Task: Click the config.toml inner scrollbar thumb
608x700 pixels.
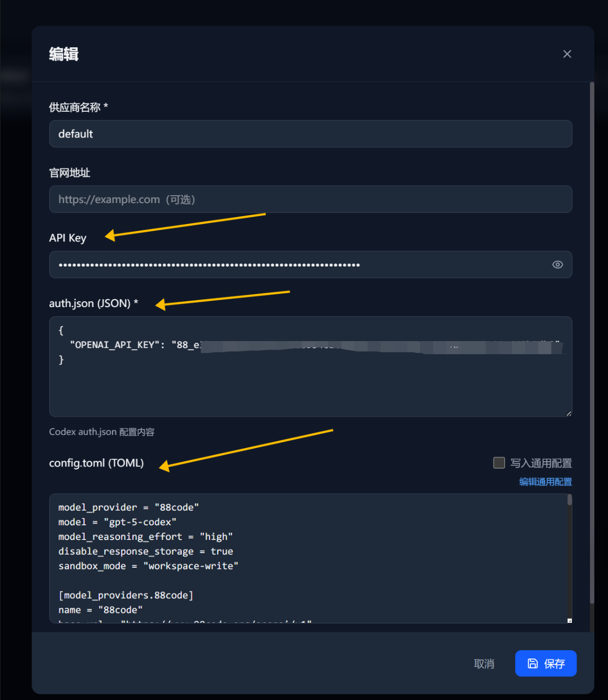Action: click(x=570, y=500)
